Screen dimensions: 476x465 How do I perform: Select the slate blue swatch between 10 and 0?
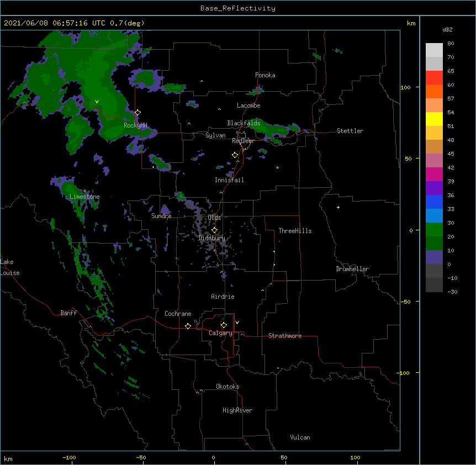434,257
